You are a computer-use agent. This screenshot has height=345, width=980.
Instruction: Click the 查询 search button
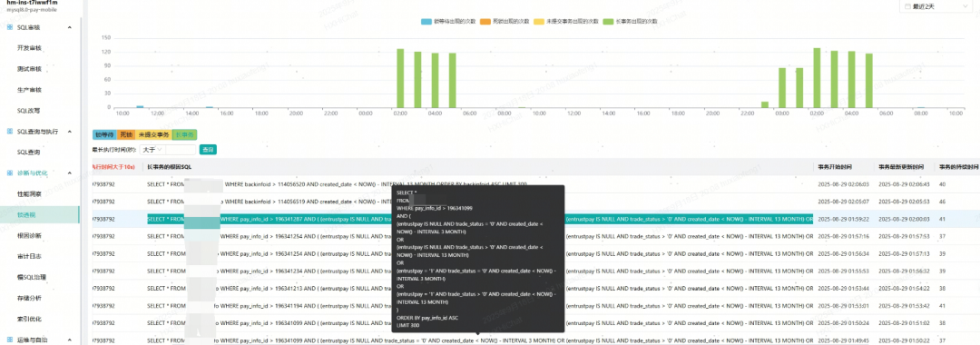(x=208, y=150)
